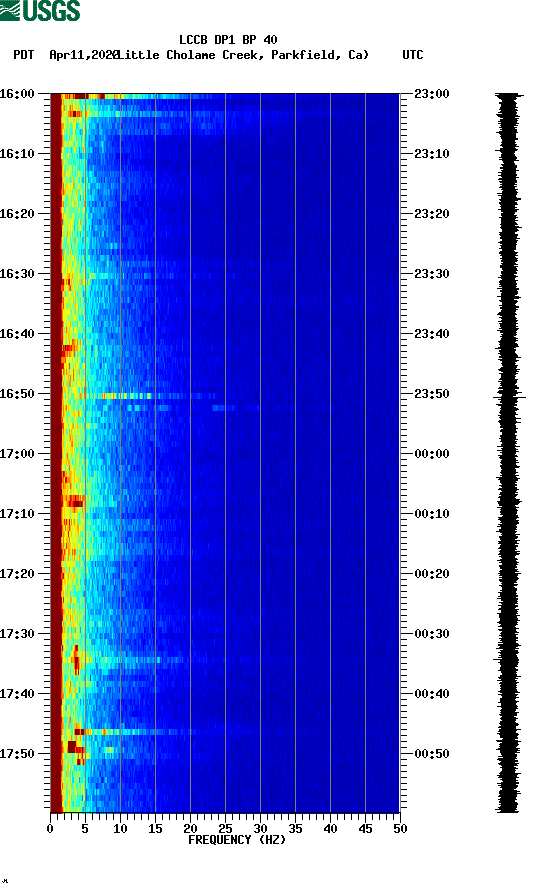Click the 15 Hz frequency axis label
The width and height of the screenshot is (552, 892).
(x=155, y=829)
